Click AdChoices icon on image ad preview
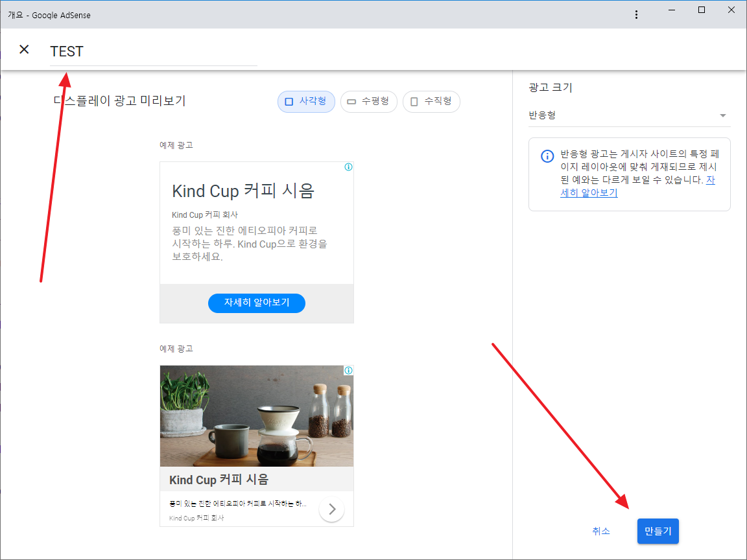Viewport: 747px width, 560px height. (x=348, y=371)
